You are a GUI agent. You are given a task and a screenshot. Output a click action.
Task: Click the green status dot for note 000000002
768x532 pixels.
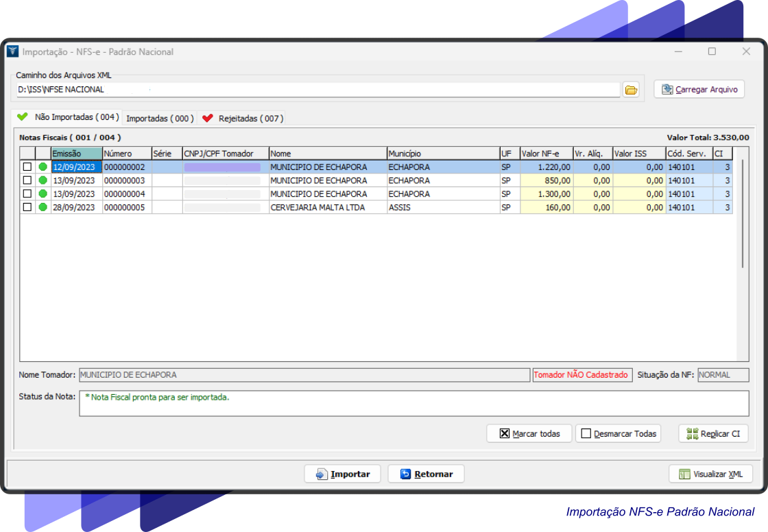coord(43,167)
